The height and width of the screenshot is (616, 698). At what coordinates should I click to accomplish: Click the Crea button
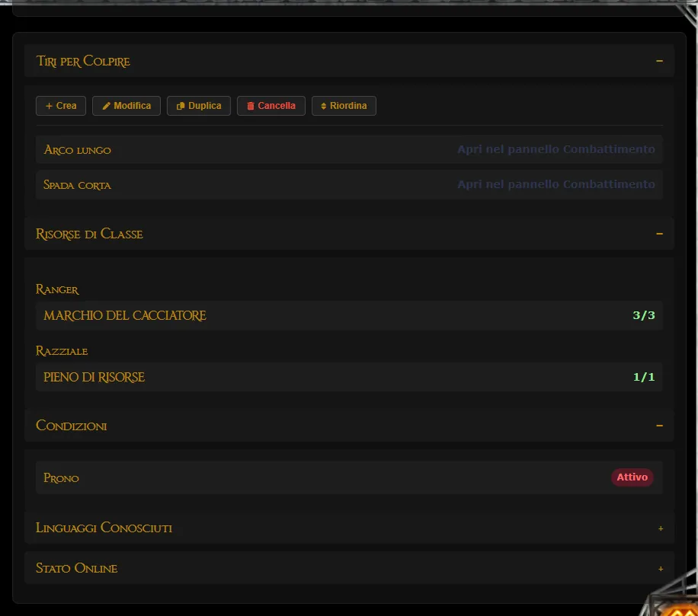61,106
